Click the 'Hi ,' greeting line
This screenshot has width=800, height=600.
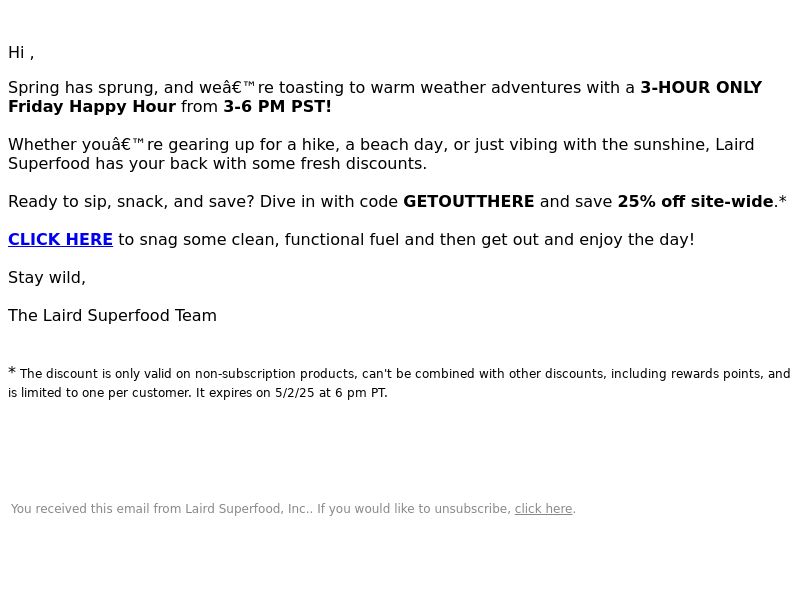click(x=21, y=53)
